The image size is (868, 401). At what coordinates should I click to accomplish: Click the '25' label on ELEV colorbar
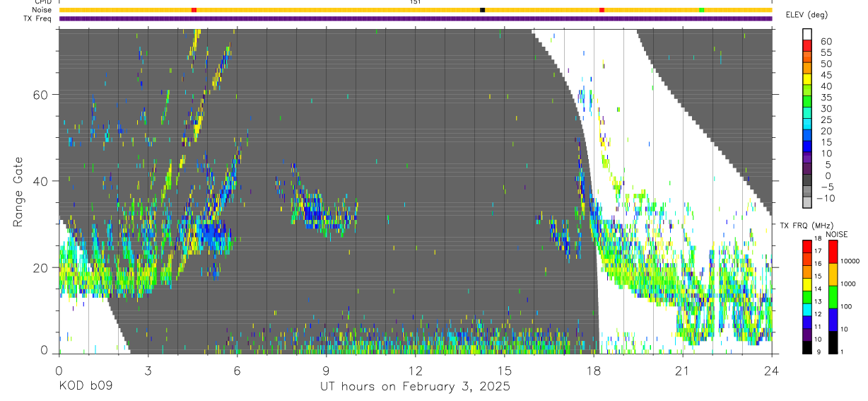pos(827,120)
